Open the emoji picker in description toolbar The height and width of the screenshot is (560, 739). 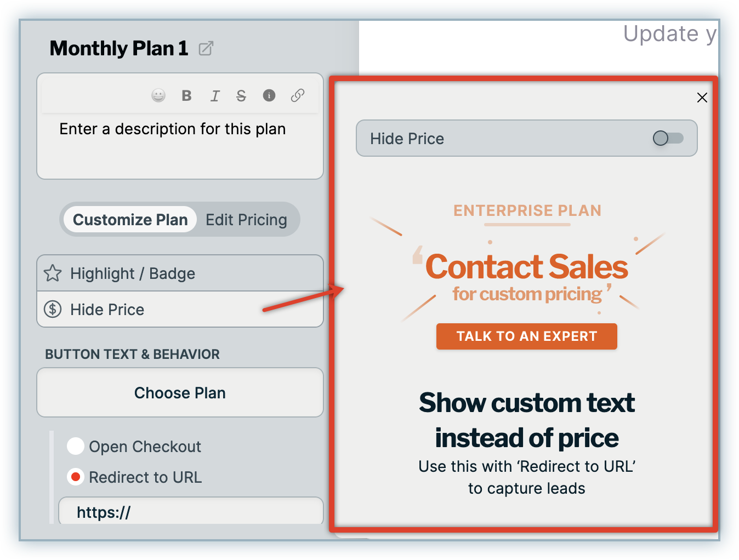[x=158, y=96]
